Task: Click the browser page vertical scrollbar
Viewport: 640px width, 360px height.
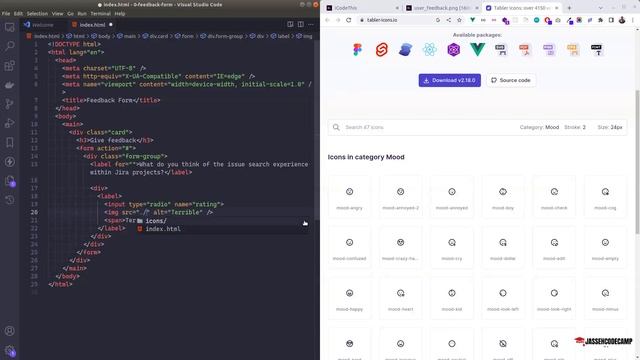Action: [638, 162]
